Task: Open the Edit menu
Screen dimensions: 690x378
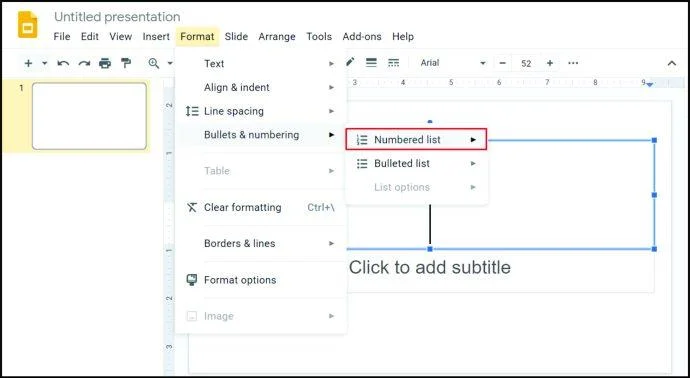Action: tap(90, 37)
